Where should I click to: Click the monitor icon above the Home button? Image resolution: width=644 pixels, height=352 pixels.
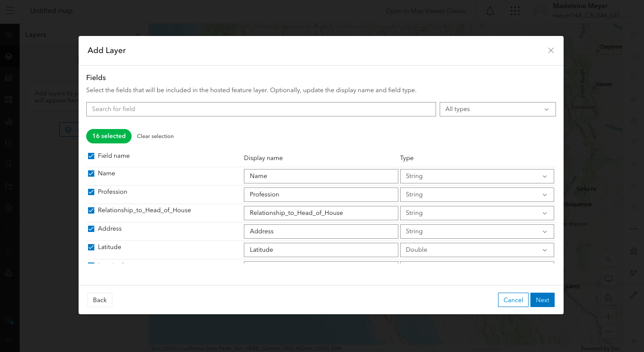point(608,279)
